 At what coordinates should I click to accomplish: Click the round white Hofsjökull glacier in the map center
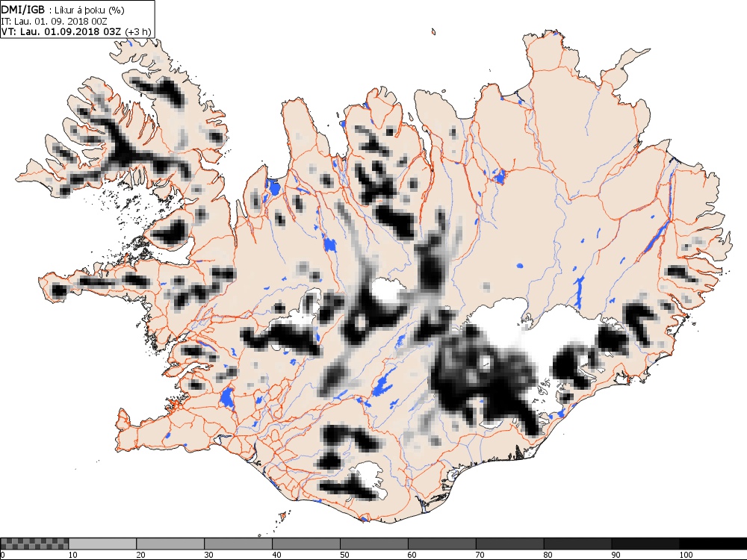386,290
